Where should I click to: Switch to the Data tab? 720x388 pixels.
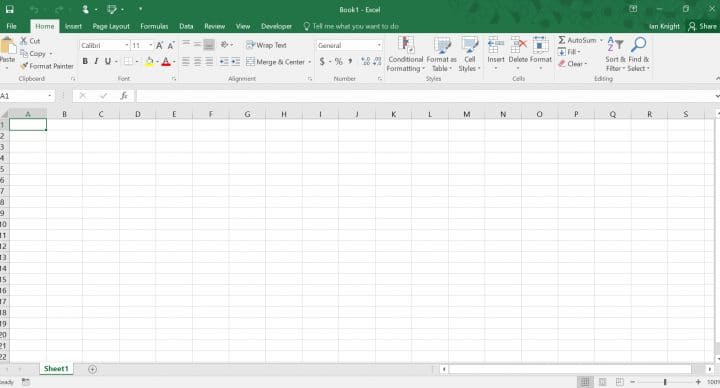[186, 26]
